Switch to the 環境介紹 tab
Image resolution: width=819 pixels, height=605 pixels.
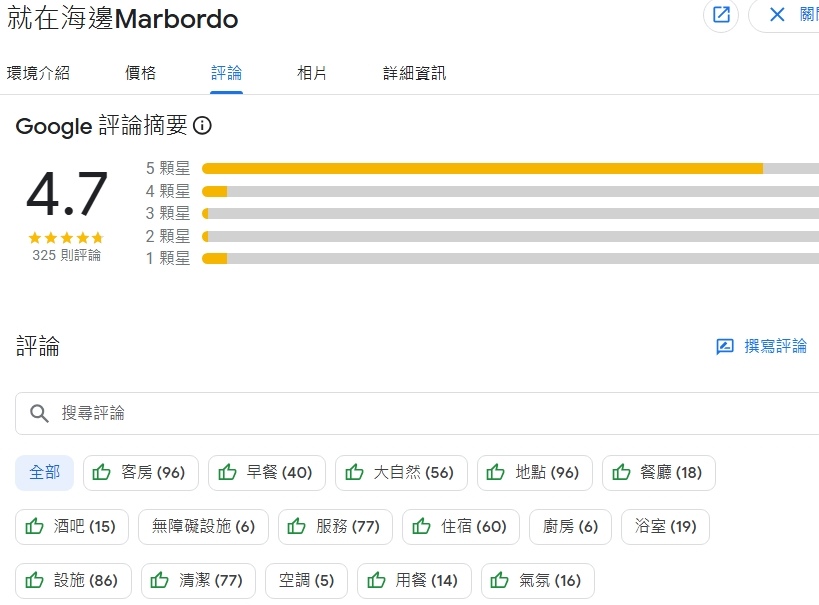tap(38, 73)
